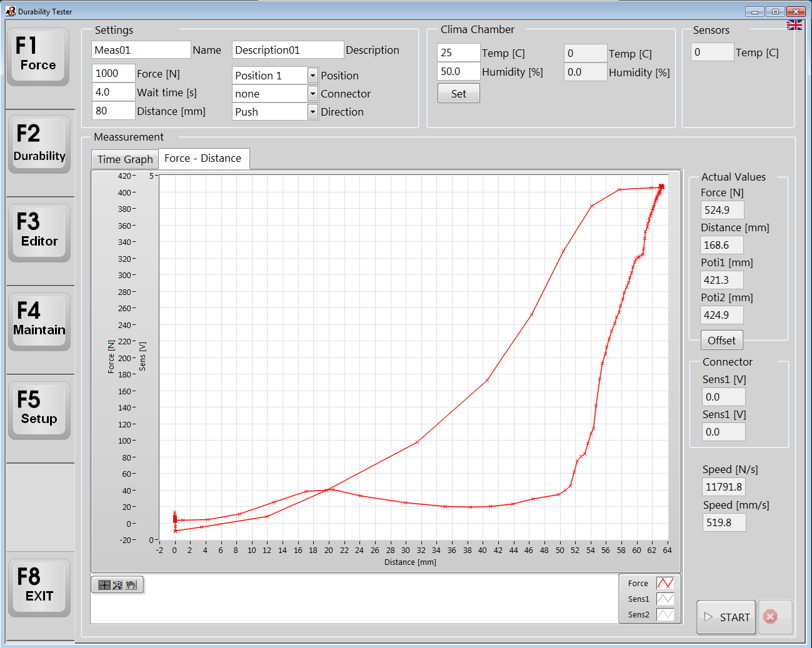The height and width of the screenshot is (648, 812).
Task: Click the Sens2 legend label
Action: [x=638, y=614]
